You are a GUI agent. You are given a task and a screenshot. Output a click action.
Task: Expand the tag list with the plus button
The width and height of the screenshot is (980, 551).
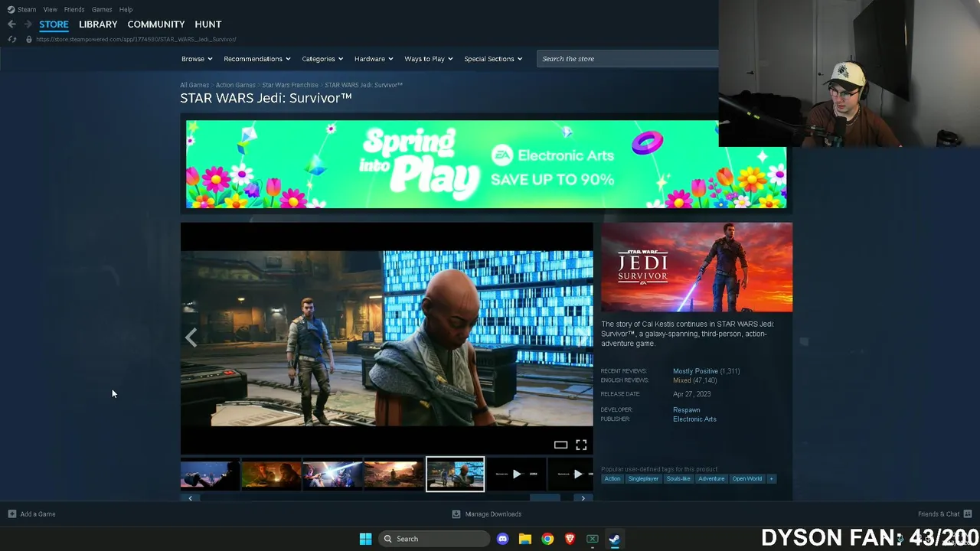(x=771, y=478)
